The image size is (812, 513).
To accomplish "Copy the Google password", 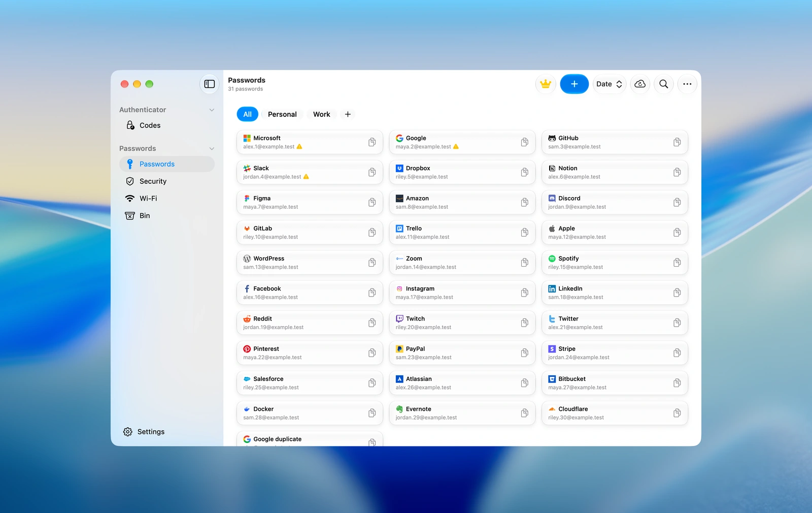I will pyautogui.click(x=525, y=142).
